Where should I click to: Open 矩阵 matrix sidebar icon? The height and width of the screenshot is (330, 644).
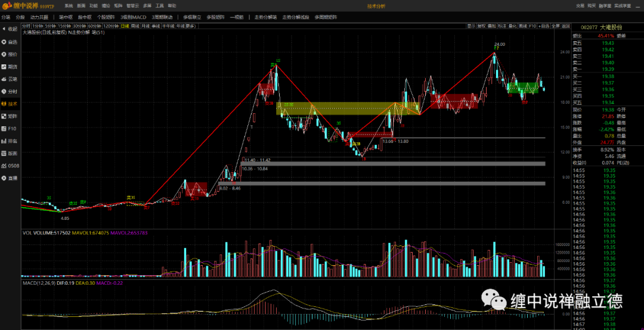pos(10,116)
